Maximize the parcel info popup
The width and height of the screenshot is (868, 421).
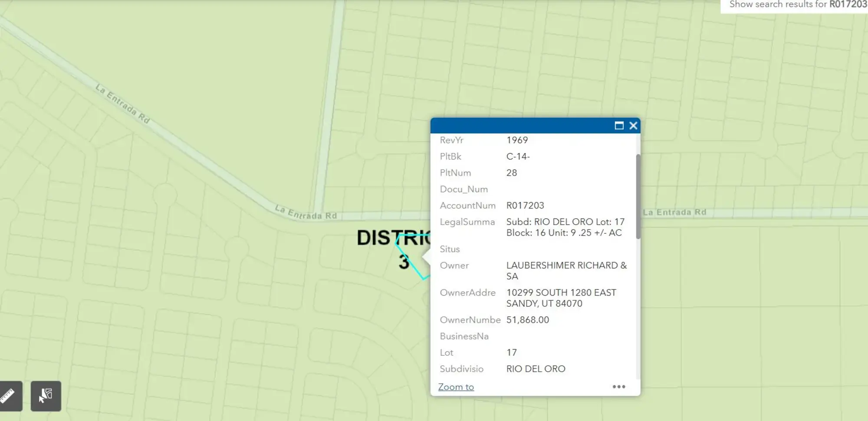[619, 126]
